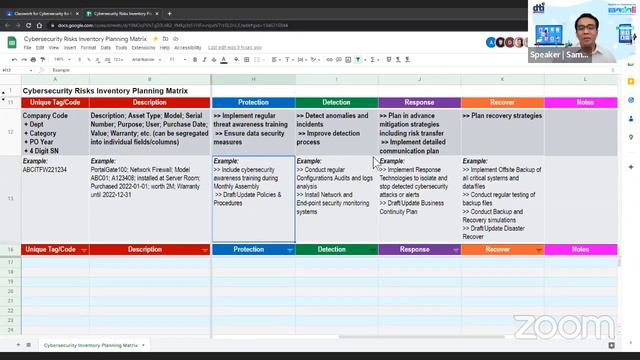Open Unique Tag/Code filter dropdown in row 16
The width and height of the screenshot is (640, 360).
(x=84, y=250)
